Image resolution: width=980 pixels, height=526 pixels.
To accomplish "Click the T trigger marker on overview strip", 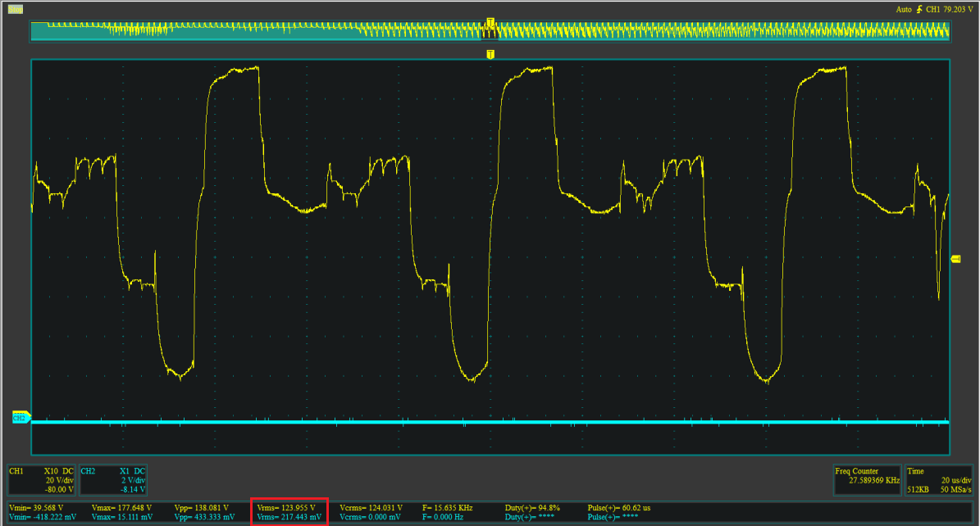I will tap(490, 22).
